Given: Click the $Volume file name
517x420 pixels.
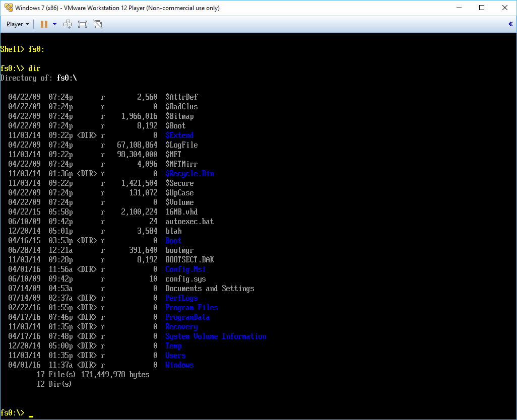Looking at the screenshot, I should coord(179,202).
